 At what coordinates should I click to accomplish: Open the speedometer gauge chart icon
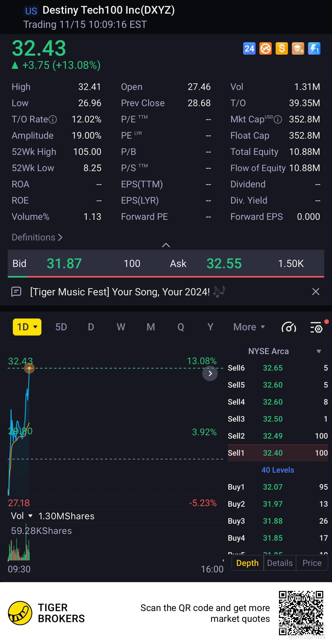[x=289, y=327]
